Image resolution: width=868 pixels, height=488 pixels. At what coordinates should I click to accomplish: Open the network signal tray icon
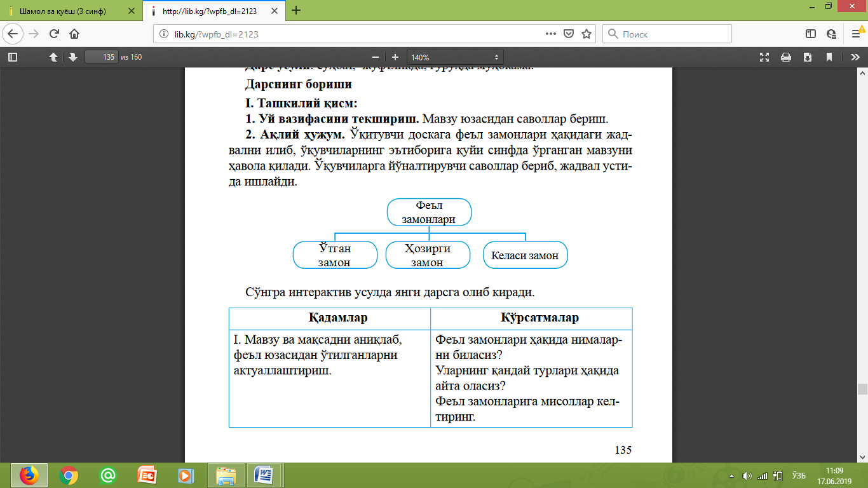click(762, 475)
